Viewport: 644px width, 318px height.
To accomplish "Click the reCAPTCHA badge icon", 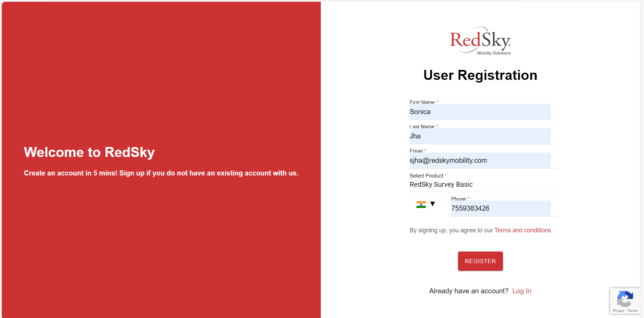I will tap(625, 299).
